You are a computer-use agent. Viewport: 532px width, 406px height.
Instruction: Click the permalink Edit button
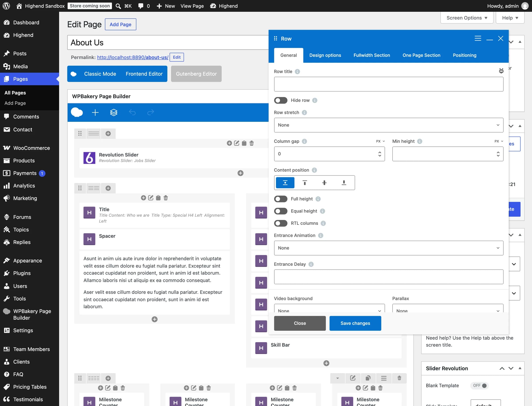[x=177, y=57]
